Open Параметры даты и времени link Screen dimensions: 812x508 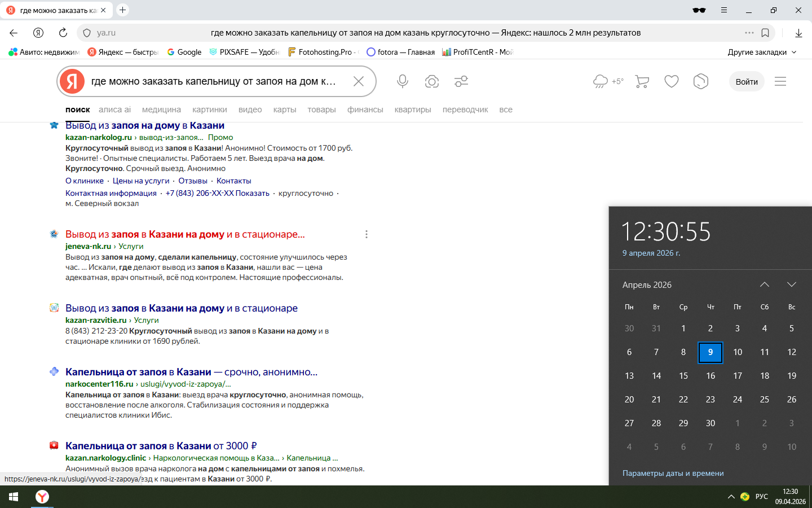(673, 473)
